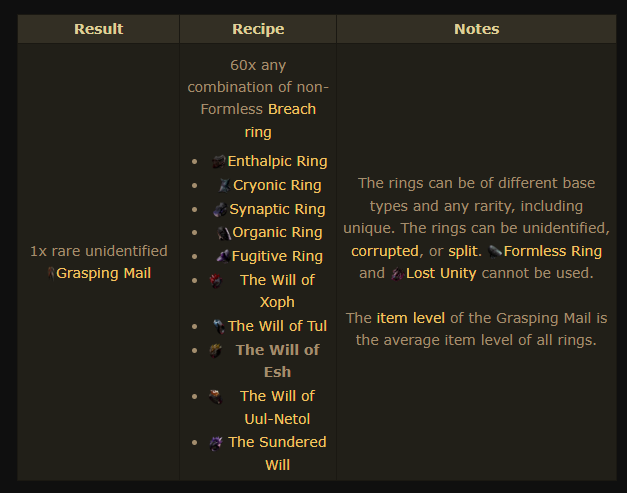Click the Recipe column header
This screenshot has width=627, height=493.
pyautogui.click(x=258, y=29)
